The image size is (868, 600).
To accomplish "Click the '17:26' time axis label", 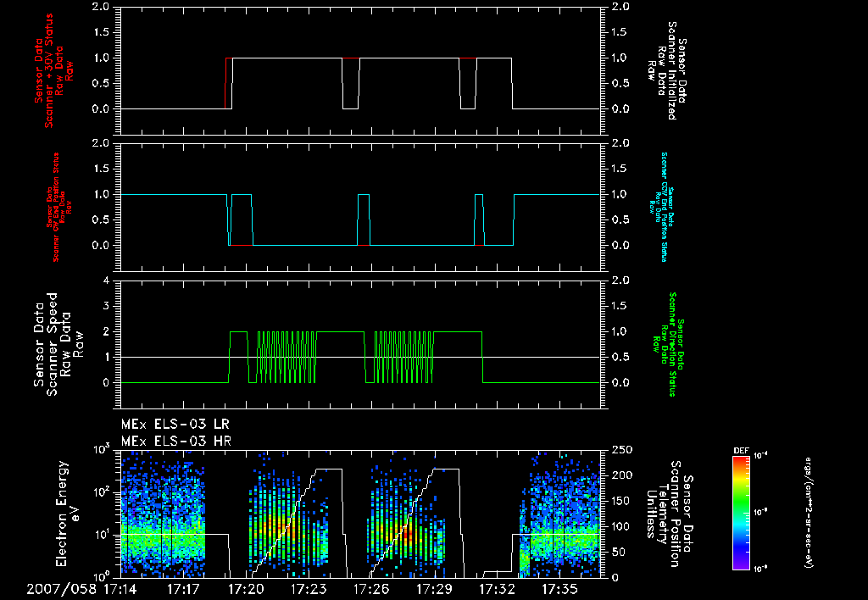I will 371,589.
